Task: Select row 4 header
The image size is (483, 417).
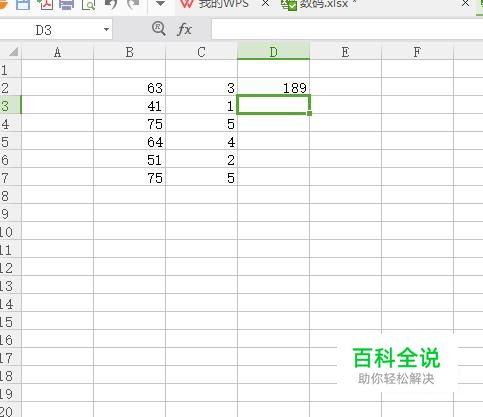Action: [10, 124]
